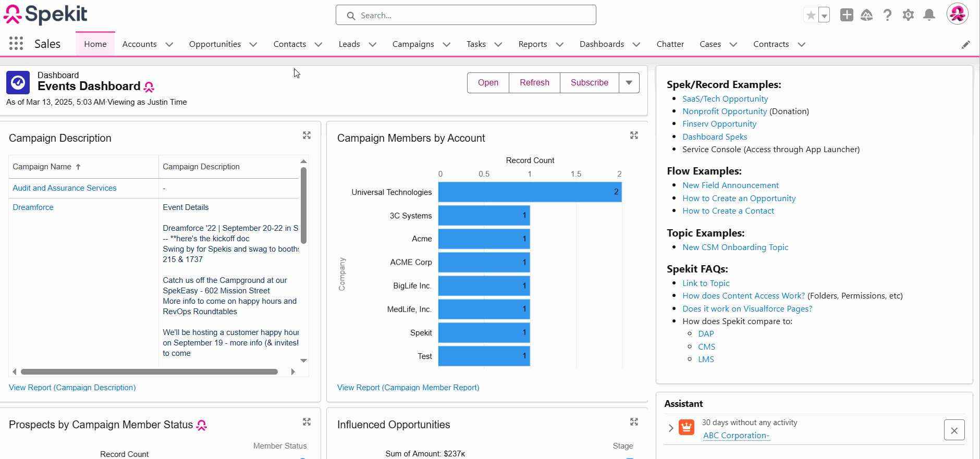Open the Trailhead guidance icon

[x=867, y=15]
